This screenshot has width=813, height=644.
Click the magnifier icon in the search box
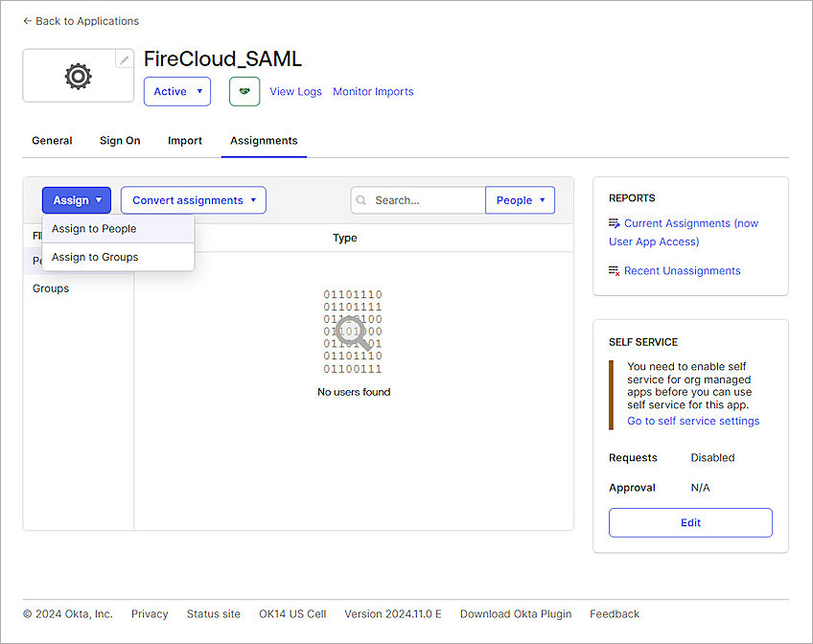[x=360, y=200]
